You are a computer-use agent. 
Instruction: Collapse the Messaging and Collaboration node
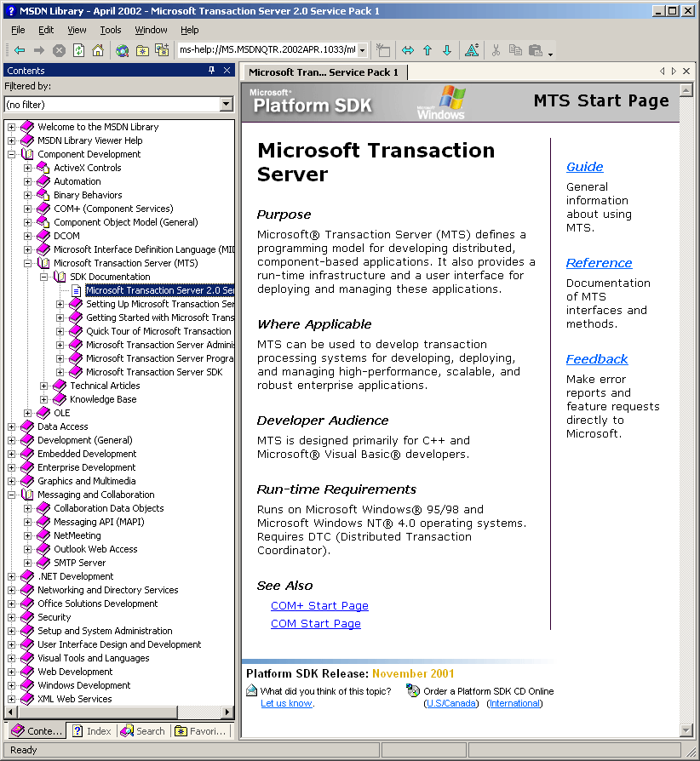(x=12, y=495)
